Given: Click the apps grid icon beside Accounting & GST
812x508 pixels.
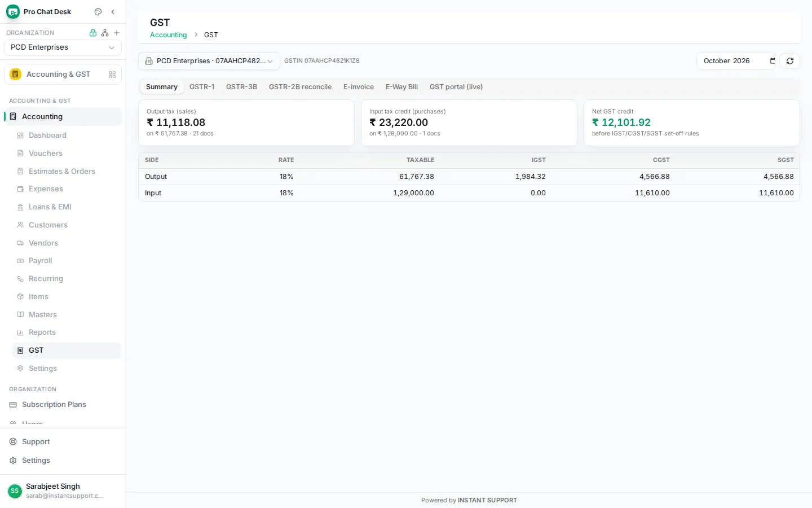Looking at the screenshot, I should [112, 75].
